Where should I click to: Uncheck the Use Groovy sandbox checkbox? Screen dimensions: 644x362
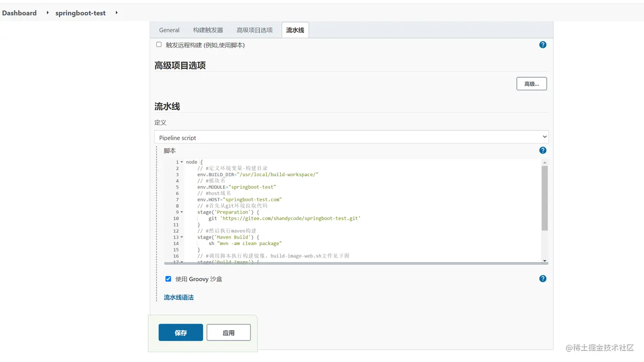(168, 279)
